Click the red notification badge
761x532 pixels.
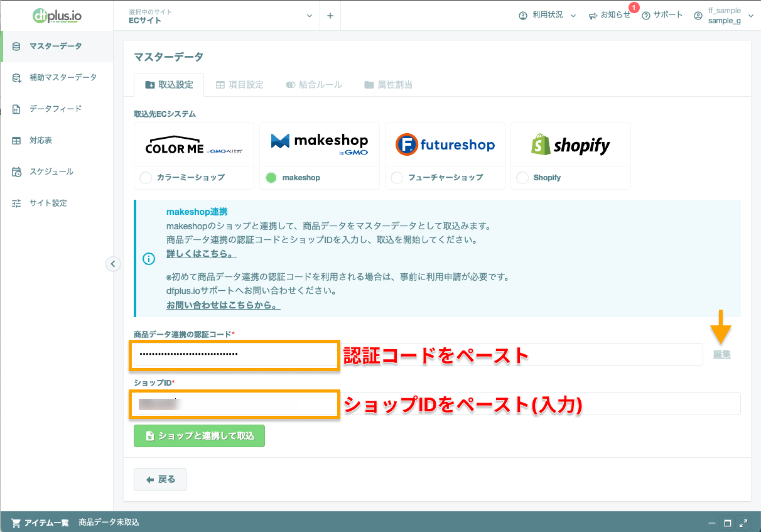[x=634, y=8]
